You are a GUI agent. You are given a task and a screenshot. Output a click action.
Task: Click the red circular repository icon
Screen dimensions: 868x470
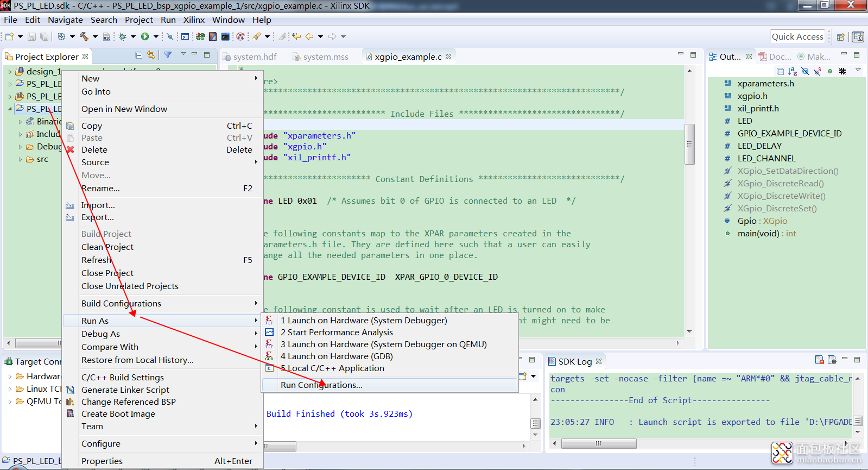pyautogui.click(x=240, y=36)
